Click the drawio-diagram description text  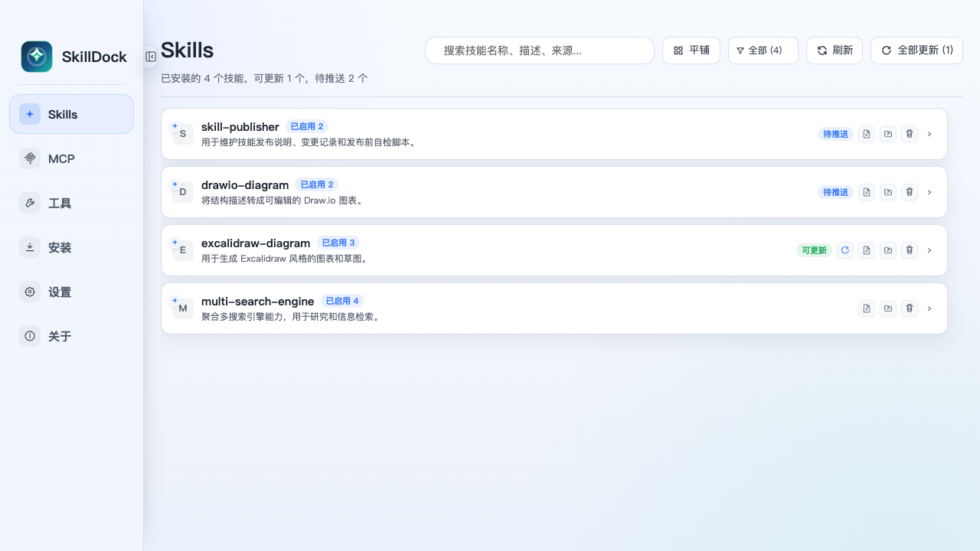283,201
